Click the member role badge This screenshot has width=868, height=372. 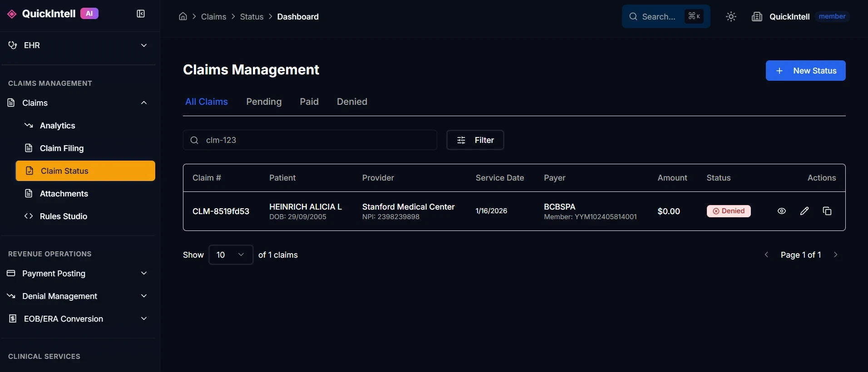832,16
